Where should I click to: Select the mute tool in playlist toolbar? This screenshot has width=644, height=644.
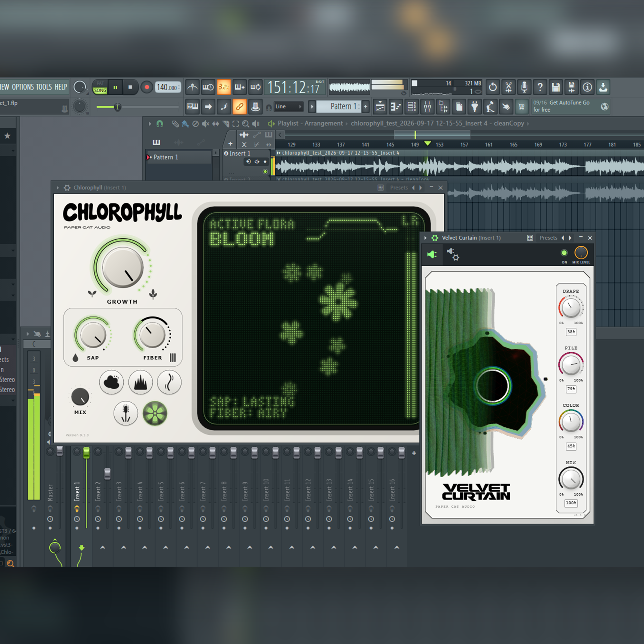click(x=205, y=124)
